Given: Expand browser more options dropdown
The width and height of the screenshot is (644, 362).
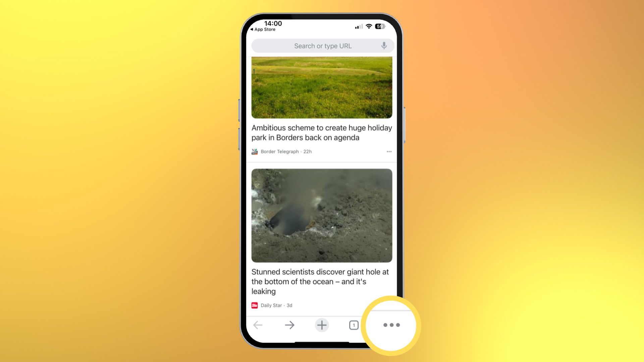Looking at the screenshot, I should click(391, 325).
